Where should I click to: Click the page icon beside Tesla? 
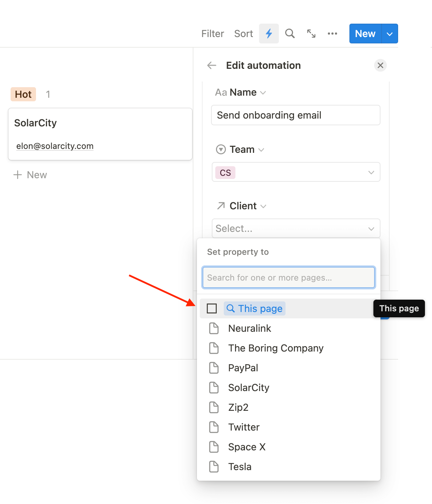[x=214, y=467]
